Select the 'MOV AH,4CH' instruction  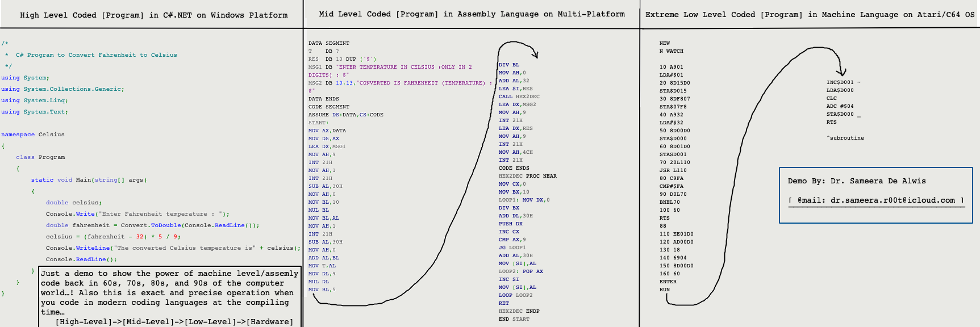click(x=516, y=152)
